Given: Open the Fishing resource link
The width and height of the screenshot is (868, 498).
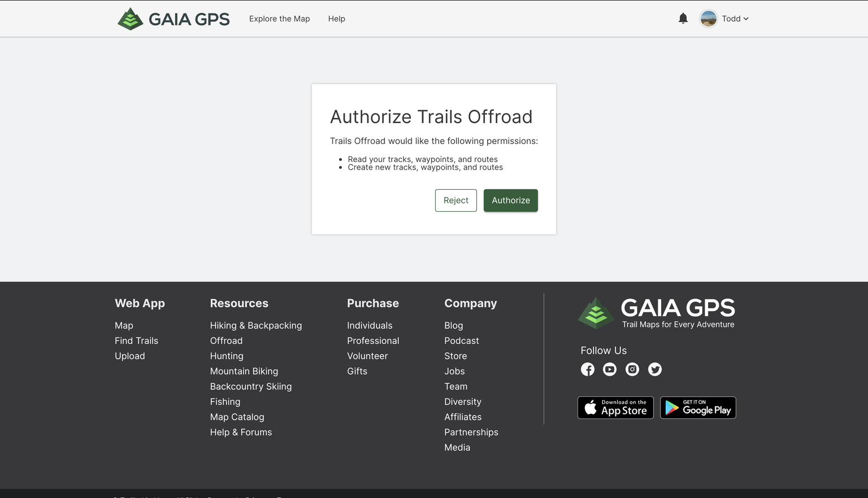Looking at the screenshot, I should 225,402.
